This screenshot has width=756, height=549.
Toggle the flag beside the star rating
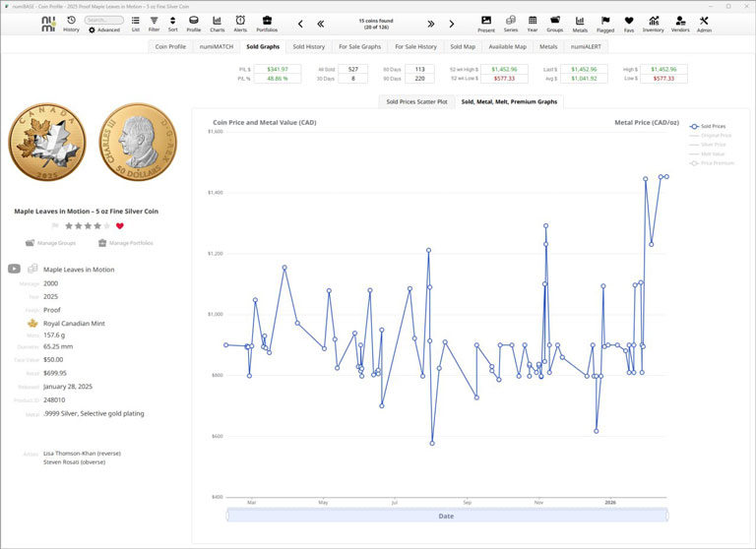coord(55,226)
